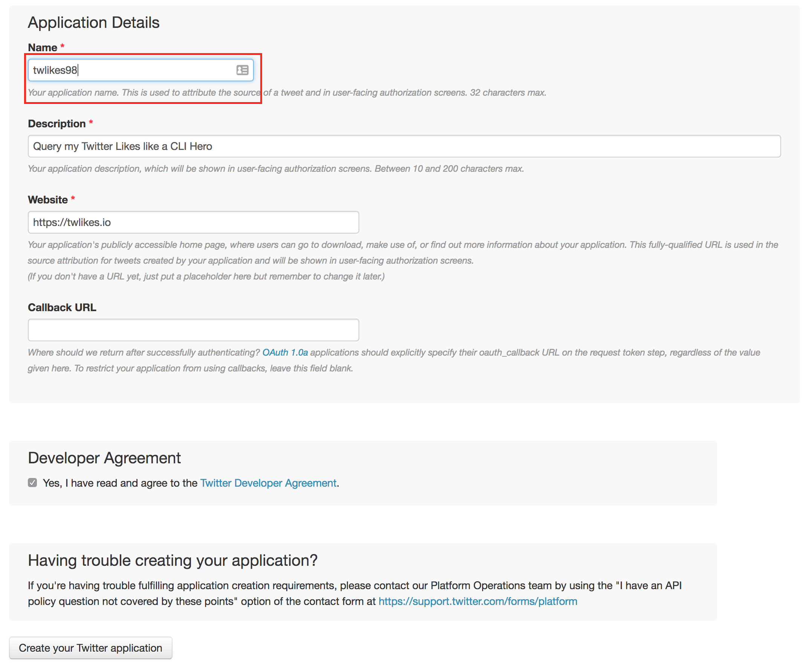Screen dimensions: 812x669
Task: Open the support.twitter.com/forms/platform link
Action: pyautogui.click(x=478, y=601)
